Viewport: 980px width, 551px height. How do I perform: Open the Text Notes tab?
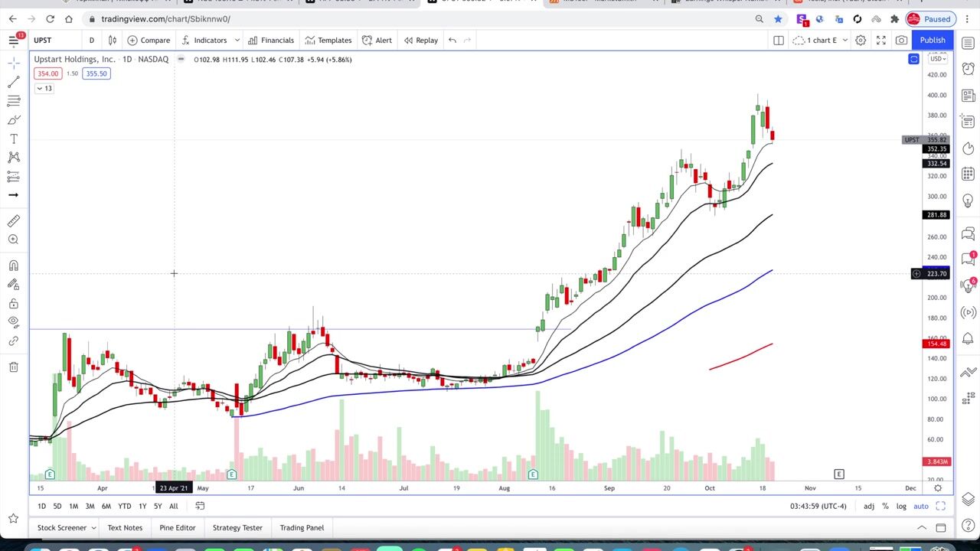[125, 528]
